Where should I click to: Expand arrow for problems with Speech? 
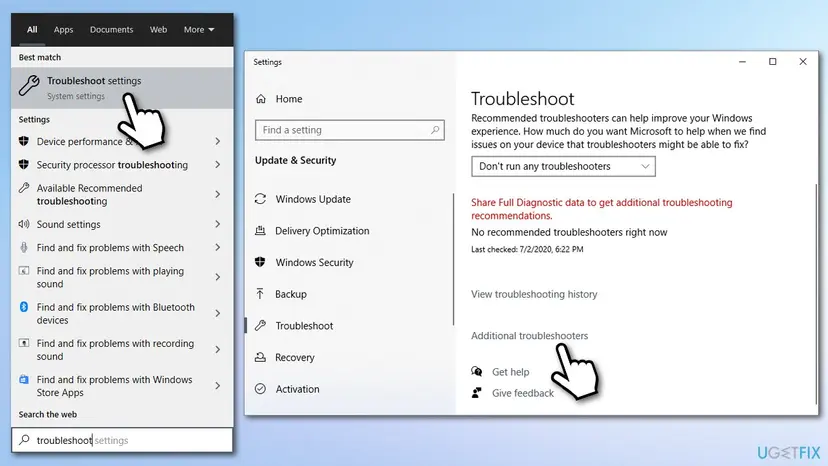coord(218,247)
